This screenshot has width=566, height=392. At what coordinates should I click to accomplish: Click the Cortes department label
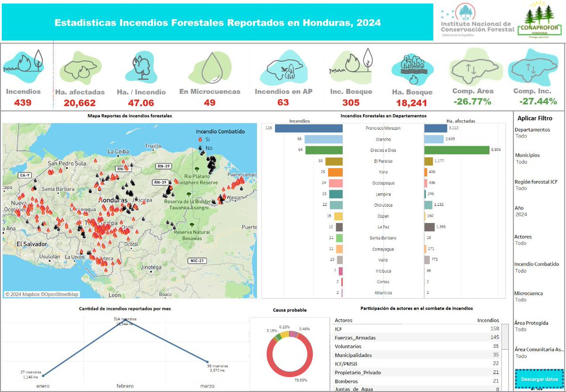tap(383, 282)
